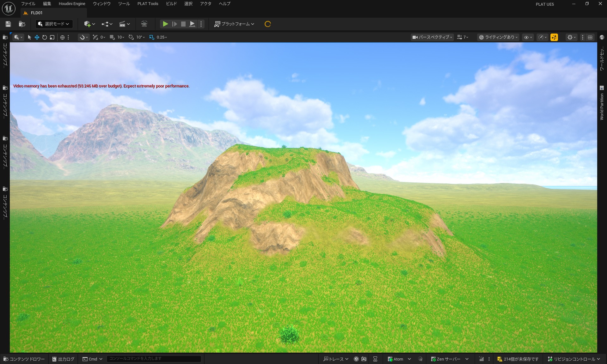Click the Quickly Add to Project cube icon
Screen dimensions: 607x364
click(88, 24)
